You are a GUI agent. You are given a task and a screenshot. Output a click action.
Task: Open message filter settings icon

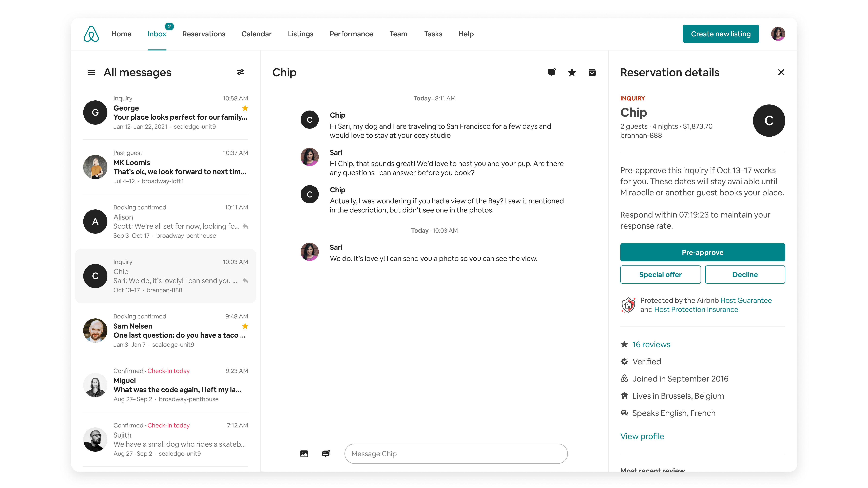(x=241, y=72)
